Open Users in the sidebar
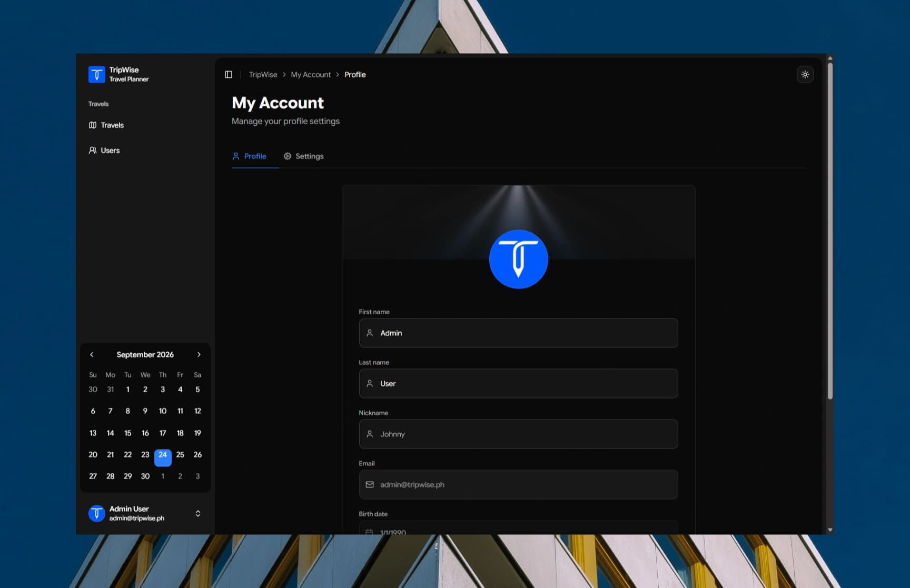This screenshot has height=588, width=910. (x=145, y=151)
